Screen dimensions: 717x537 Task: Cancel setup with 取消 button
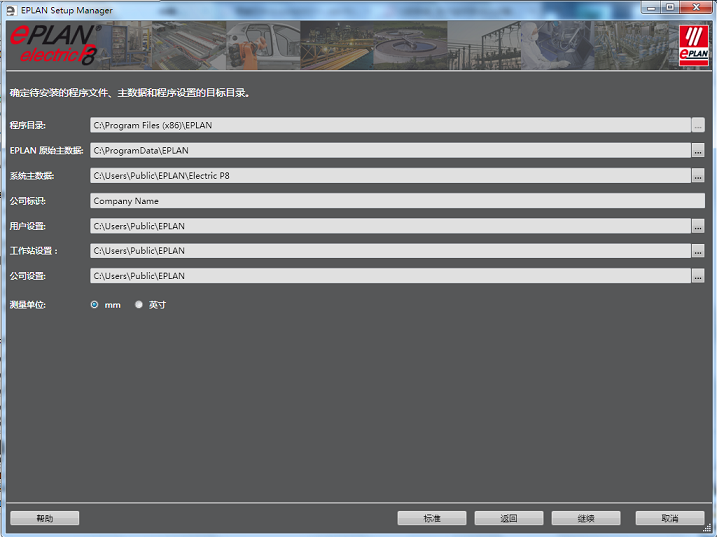coord(669,518)
